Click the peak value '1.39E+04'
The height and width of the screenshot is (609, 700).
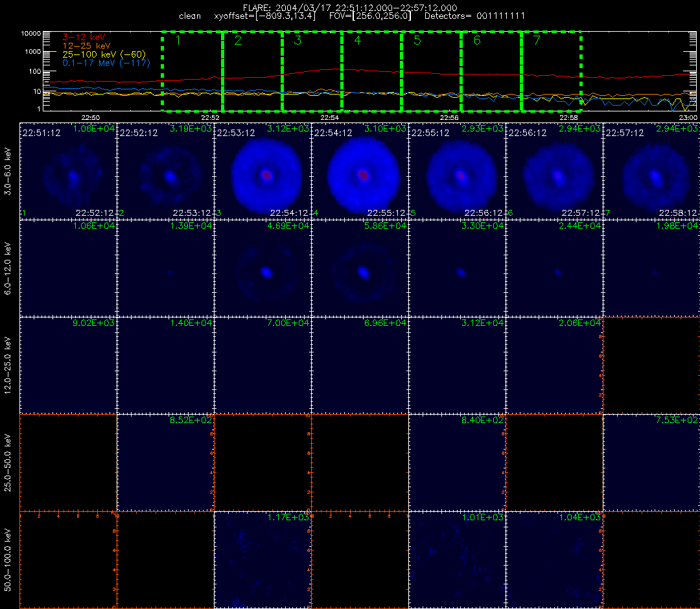[x=191, y=225]
